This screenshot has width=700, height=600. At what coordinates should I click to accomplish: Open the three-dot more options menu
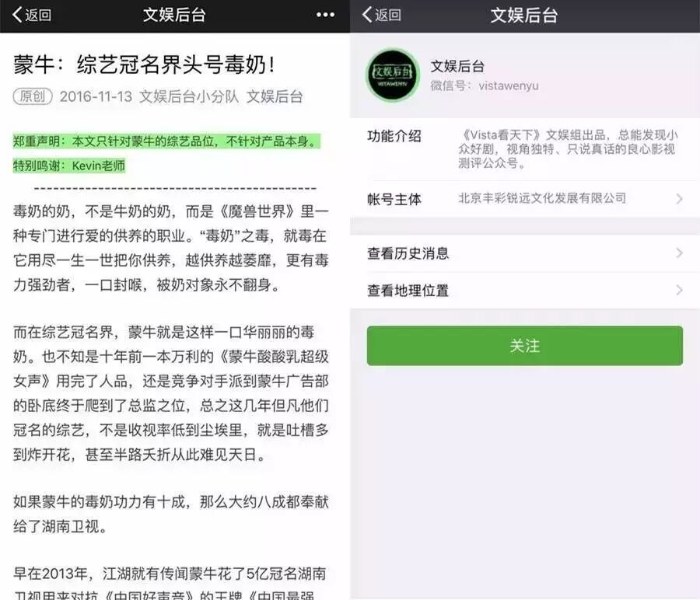tap(325, 16)
